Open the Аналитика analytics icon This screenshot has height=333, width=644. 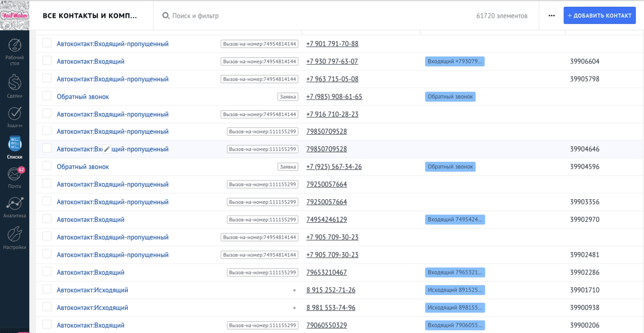[14, 204]
